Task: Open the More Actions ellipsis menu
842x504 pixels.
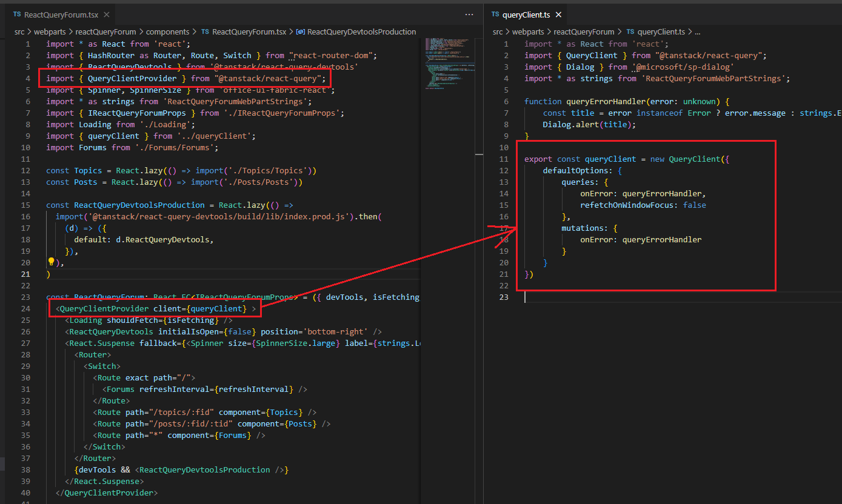Action: coord(469,15)
